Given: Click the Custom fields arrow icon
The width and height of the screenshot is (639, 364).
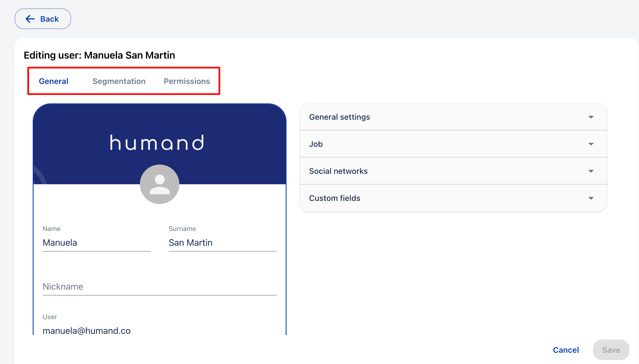Looking at the screenshot, I should point(591,198).
